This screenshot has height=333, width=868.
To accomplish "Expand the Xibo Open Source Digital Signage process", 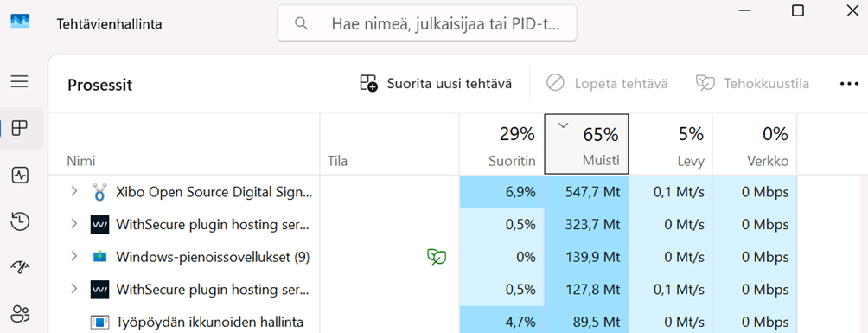I will tap(73, 192).
